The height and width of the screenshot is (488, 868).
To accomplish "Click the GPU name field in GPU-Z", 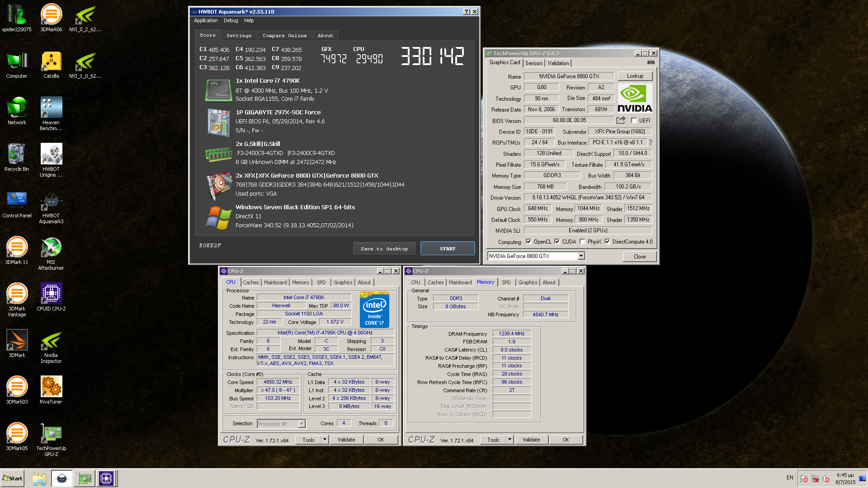I will click(569, 76).
